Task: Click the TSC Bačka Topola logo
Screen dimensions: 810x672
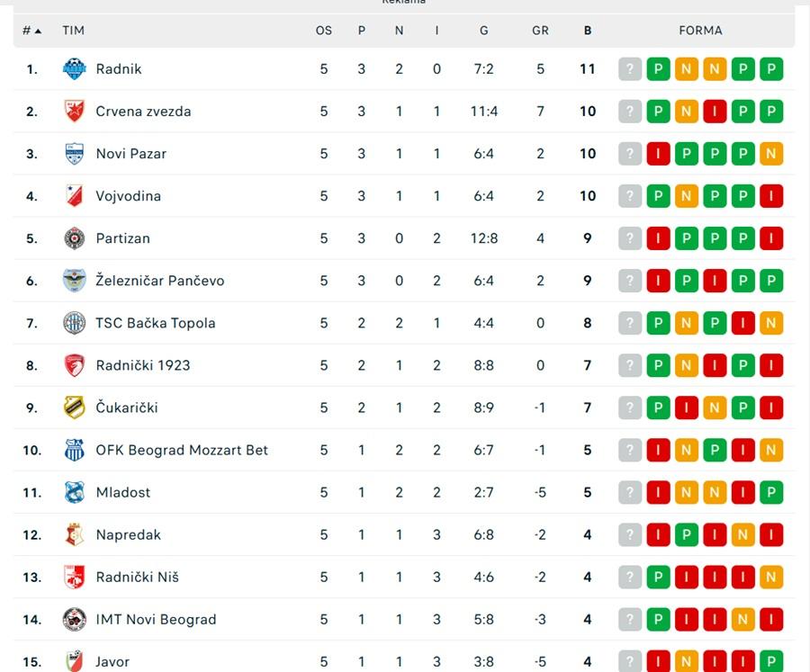Action: (x=74, y=323)
